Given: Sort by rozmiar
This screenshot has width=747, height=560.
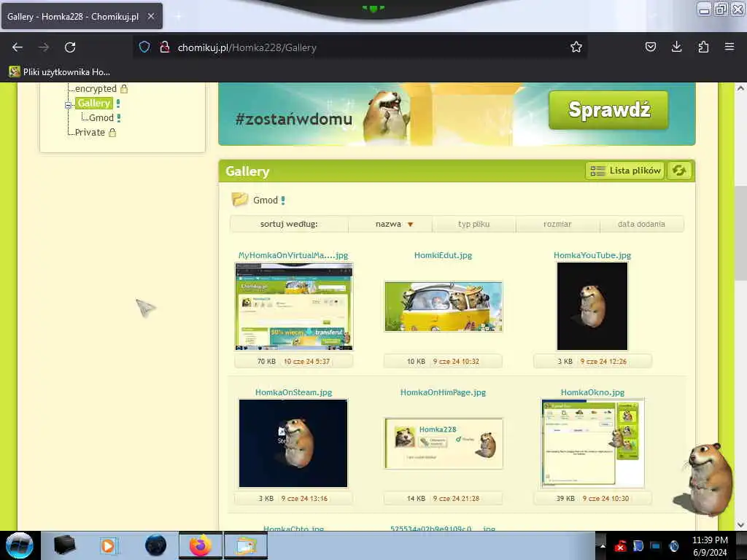Looking at the screenshot, I should [557, 224].
